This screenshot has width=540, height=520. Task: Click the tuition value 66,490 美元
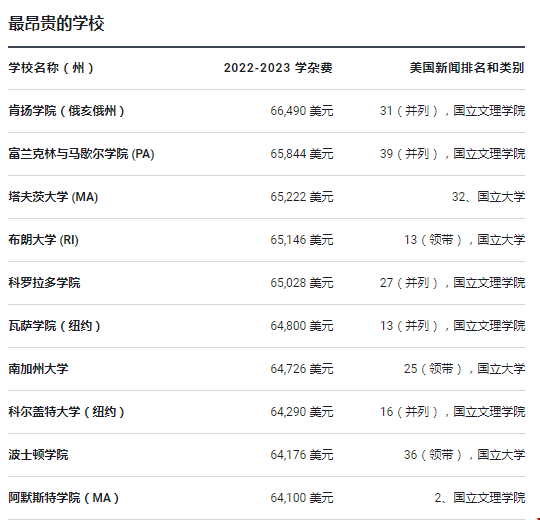click(302, 111)
